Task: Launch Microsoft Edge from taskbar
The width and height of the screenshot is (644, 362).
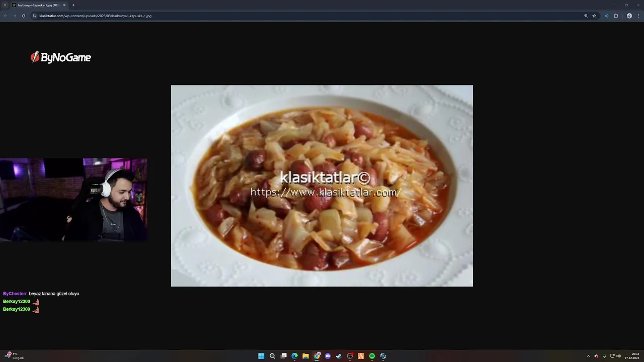Action: tap(295, 356)
